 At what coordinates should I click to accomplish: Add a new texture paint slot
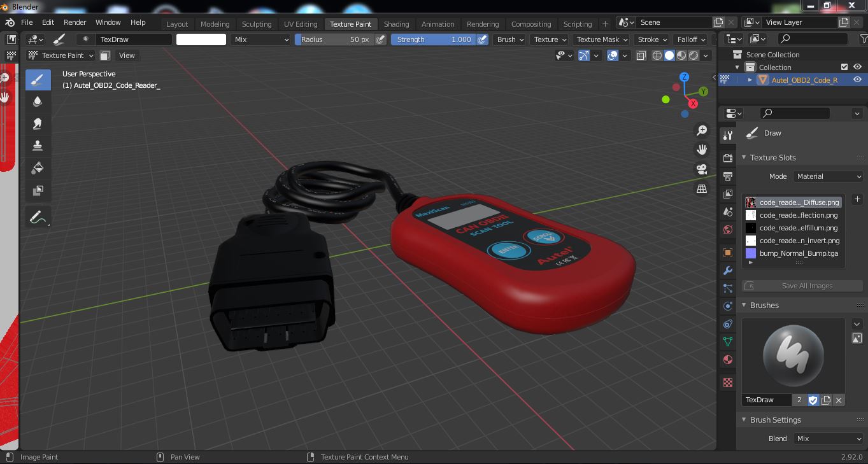pos(857,199)
